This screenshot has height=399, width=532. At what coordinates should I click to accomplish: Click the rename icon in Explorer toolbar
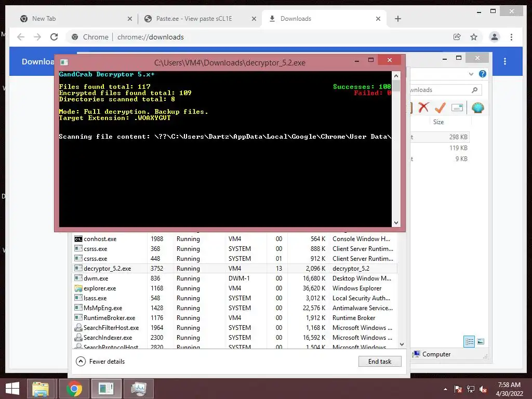[x=457, y=108]
